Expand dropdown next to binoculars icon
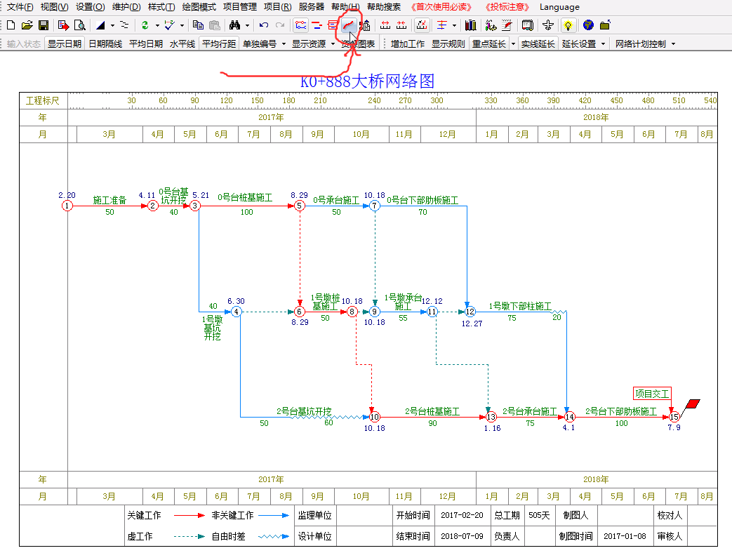Viewport: 732px width, 560px height. pyautogui.click(x=248, y=25)
